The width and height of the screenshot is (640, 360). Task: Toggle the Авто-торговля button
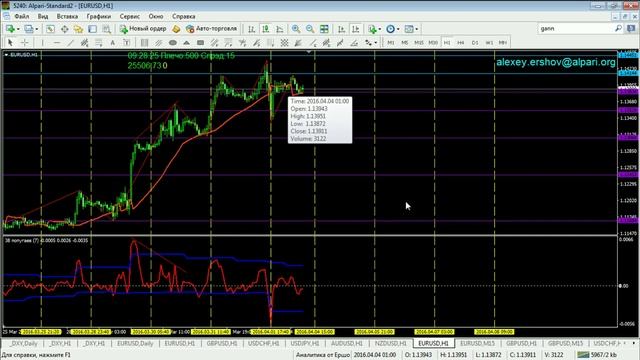[211, 29]
